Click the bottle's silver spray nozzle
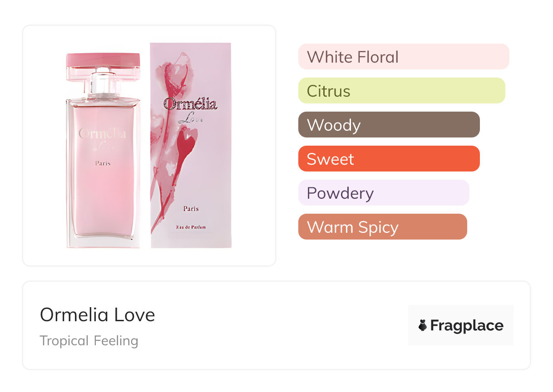This screenshot has height=392, width=553. pyautogui.click(x=103, y=82)
